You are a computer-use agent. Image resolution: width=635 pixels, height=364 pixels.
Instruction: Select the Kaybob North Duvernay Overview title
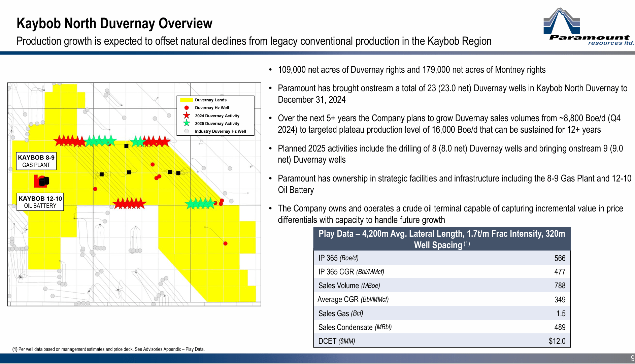pyautogui.click(x=114, y=23)
